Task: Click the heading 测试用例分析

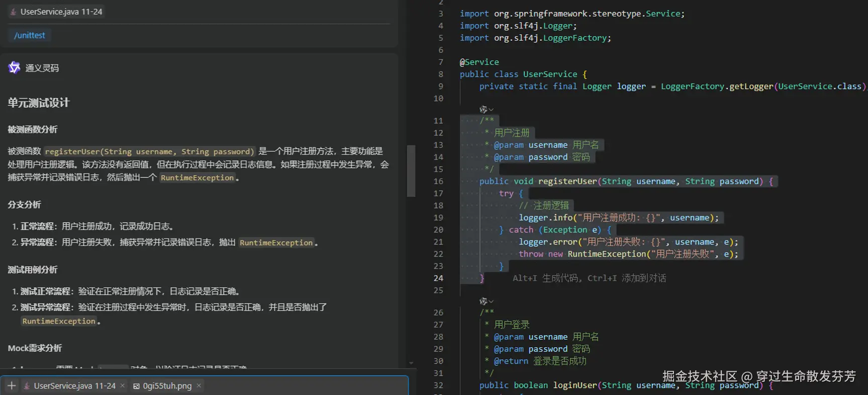Action: (33, 270)
